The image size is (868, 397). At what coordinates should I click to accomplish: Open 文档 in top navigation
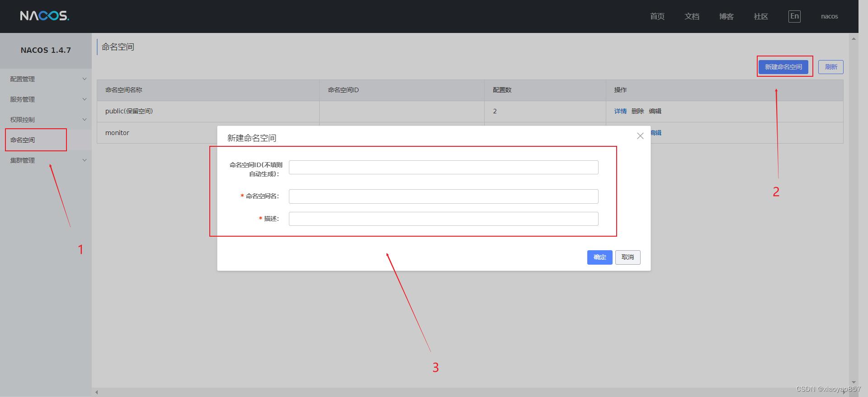[x=692, y=16]
